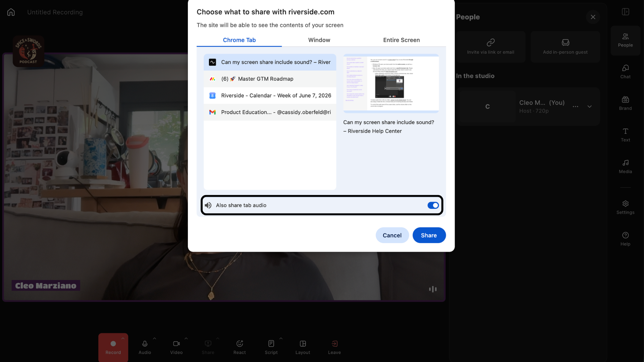Select the Product Education Gmail tab
The width and height of the screenshot is (644, 362).
click(270, 112)
